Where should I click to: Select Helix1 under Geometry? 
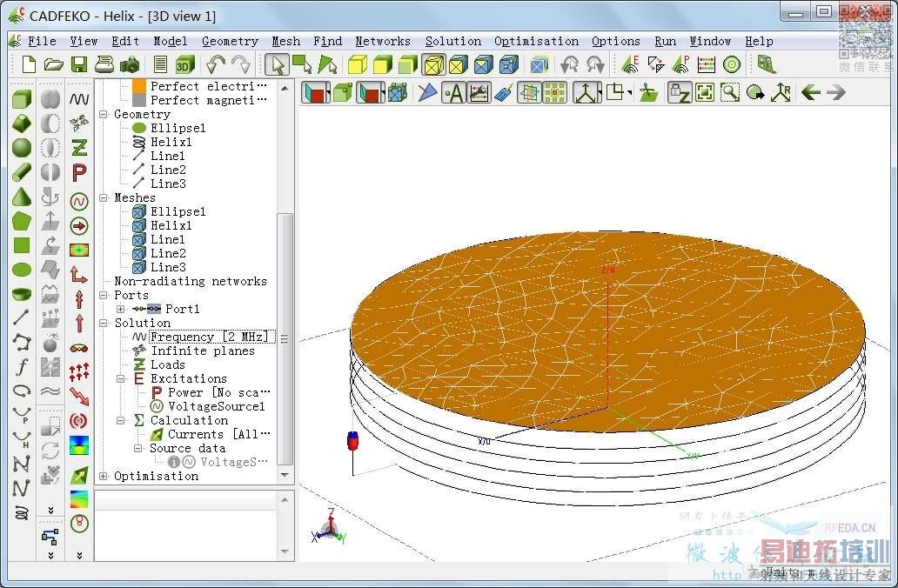tap(171, 142)
